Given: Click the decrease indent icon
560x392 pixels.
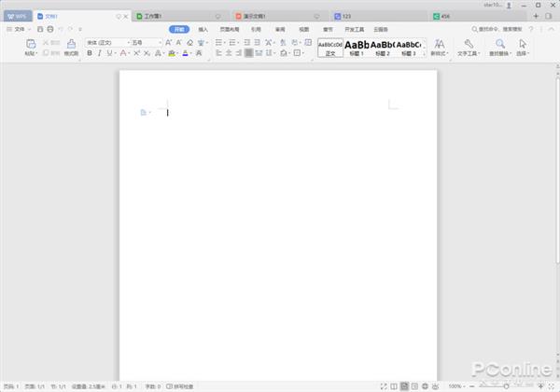Looking at the screenshot, I should tap(246, 43).
